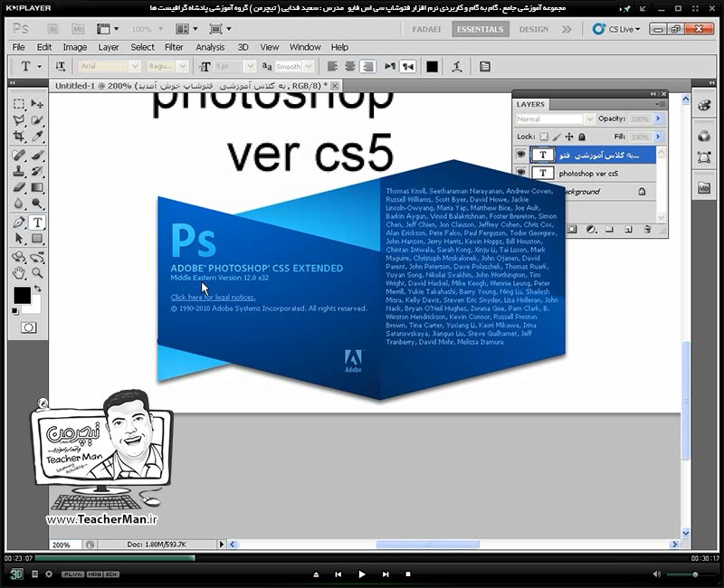
Task: Open the CS Live dropdown
Action: (x=616, y=29)
